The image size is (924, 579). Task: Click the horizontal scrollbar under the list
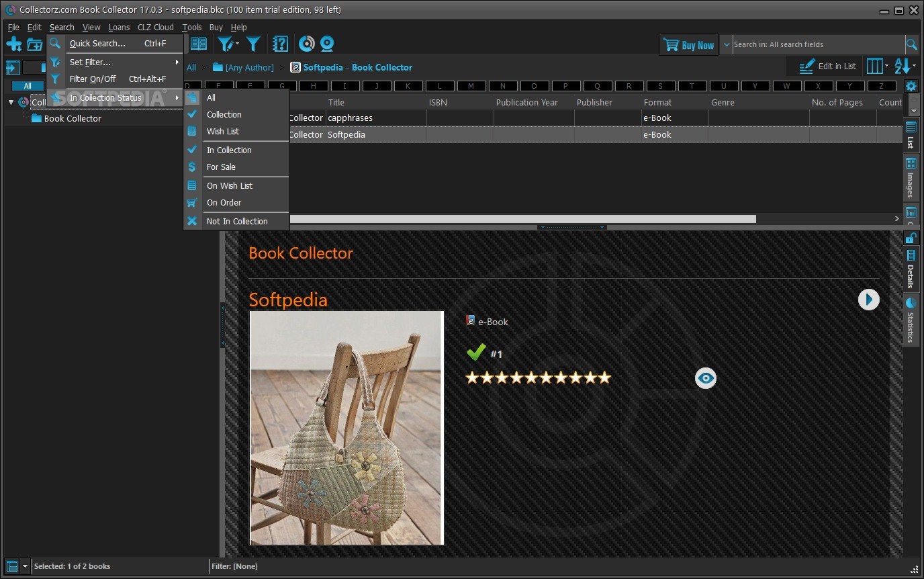pyautogui.click(x=522, y=218)
